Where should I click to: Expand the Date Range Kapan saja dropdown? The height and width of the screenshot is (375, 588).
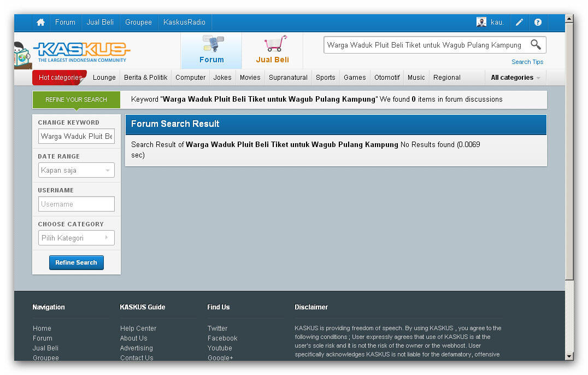(77, 170)
